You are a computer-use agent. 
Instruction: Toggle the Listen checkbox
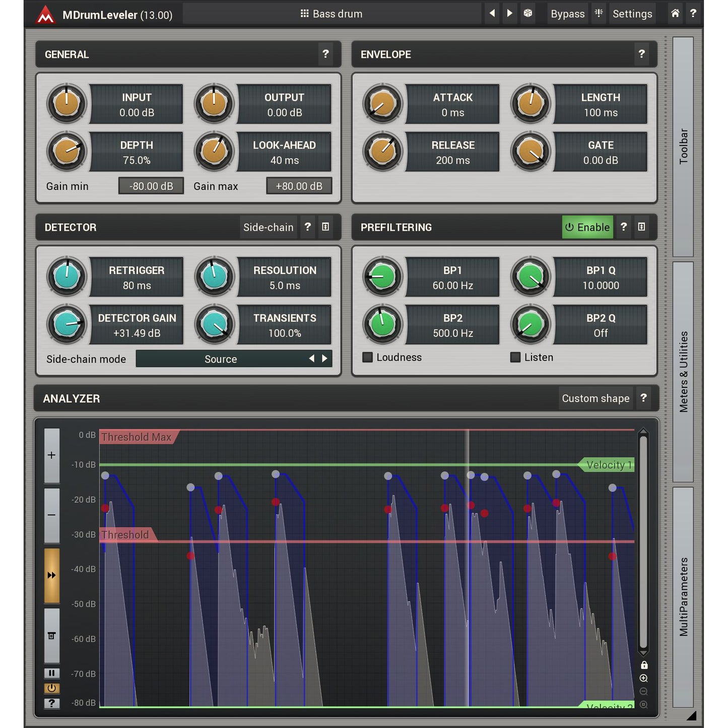tap(515, 357)
